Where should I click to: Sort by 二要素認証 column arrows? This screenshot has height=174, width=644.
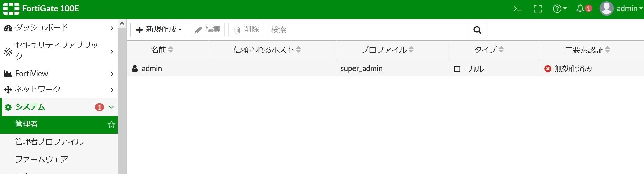click(607, 50)
